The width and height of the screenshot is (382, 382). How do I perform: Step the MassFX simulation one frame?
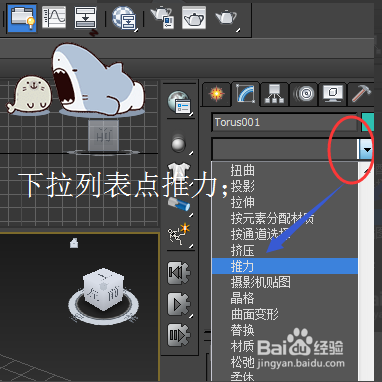pyautogui.click(x=179, y=335)
